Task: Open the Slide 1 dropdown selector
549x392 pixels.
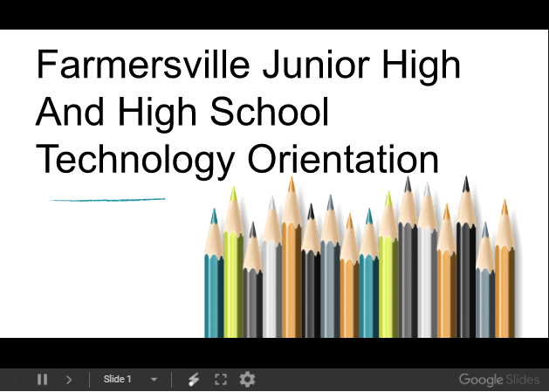Action: [130, 380]
